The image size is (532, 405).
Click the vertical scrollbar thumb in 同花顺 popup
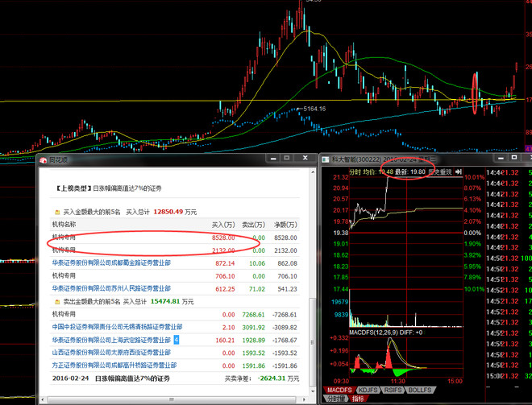313,342
